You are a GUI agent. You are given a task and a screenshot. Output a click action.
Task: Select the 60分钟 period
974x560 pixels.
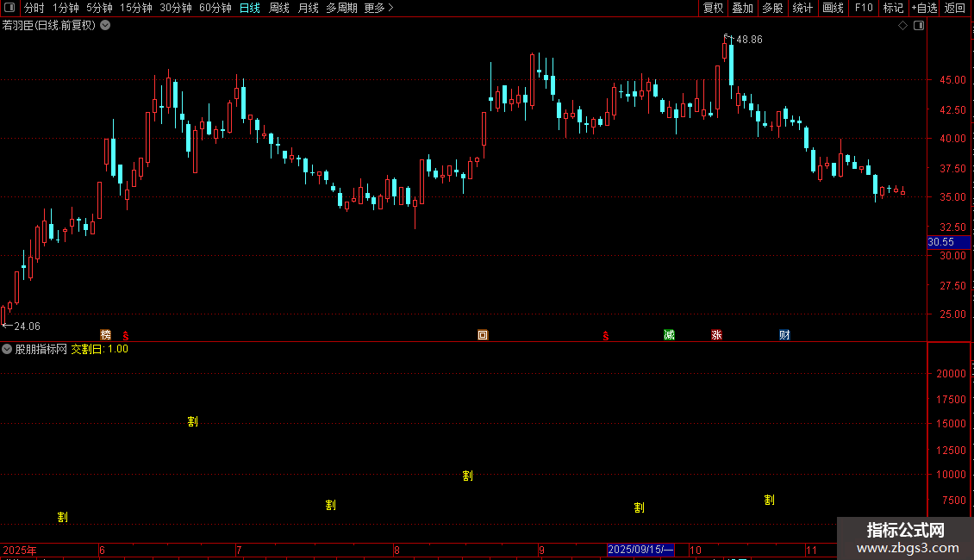point(215,8)
